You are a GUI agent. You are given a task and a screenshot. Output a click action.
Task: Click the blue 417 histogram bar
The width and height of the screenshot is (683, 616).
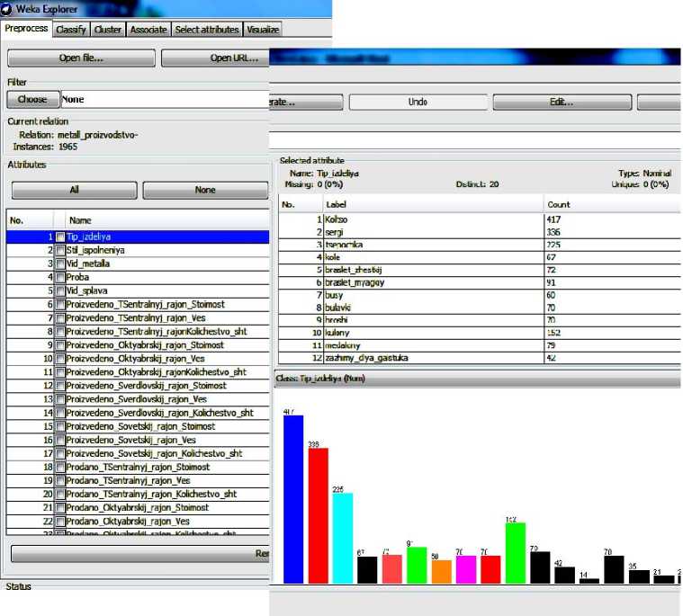(293, 499)
